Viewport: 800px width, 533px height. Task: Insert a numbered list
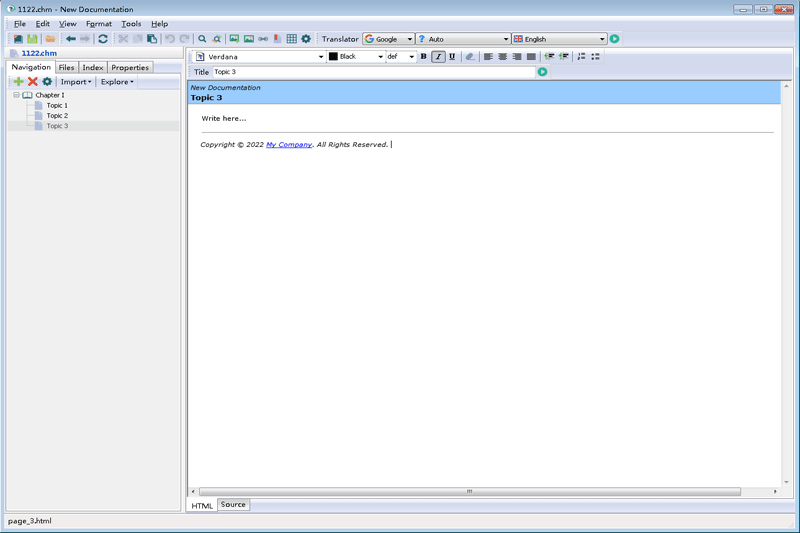pos(581,57)
